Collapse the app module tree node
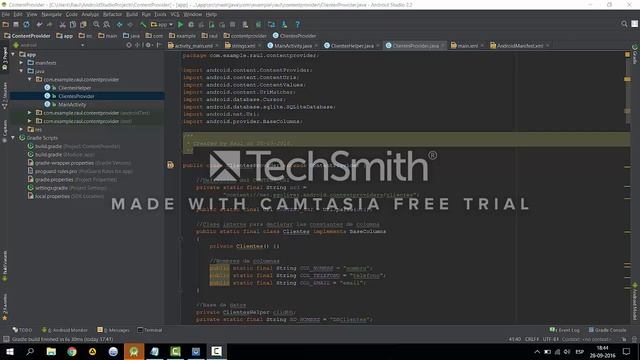 13,54
